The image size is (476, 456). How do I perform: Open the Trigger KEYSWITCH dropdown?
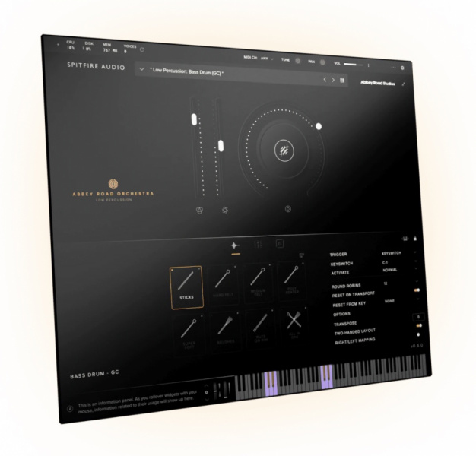click(399, 253)
